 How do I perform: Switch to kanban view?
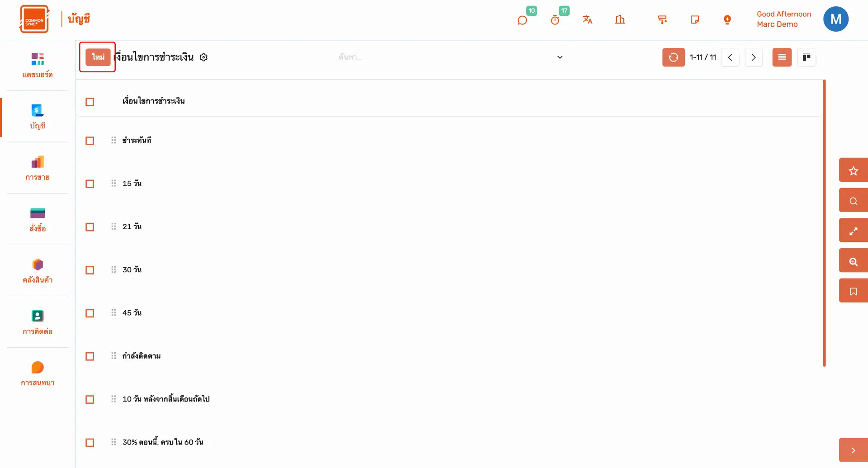(807, 57)
